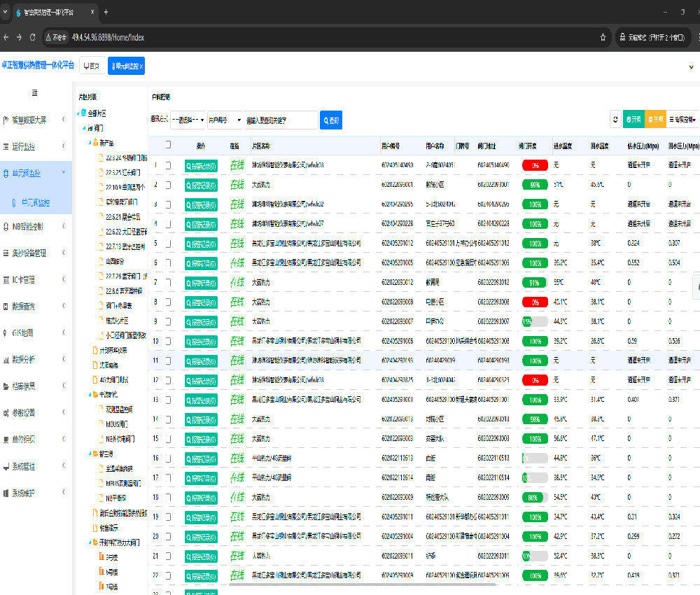Reload the page in the browser

coord(32,38)
